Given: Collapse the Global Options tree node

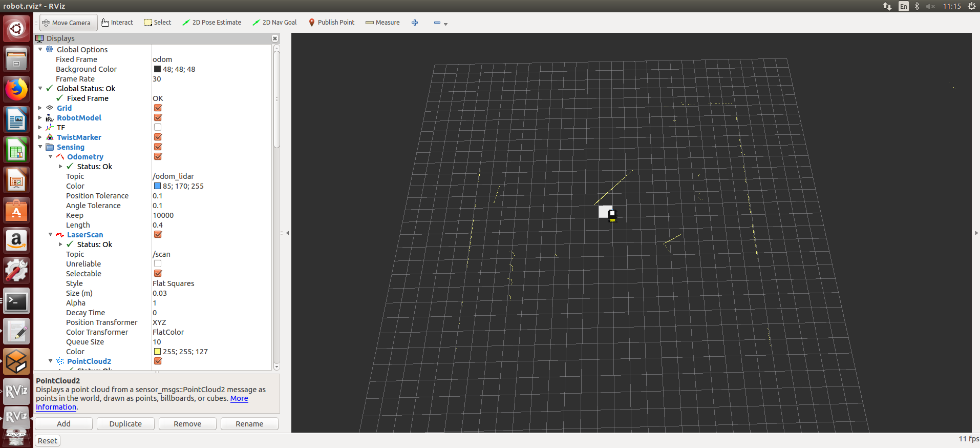Looking at the screenshot, I should [x=40, y=50].
